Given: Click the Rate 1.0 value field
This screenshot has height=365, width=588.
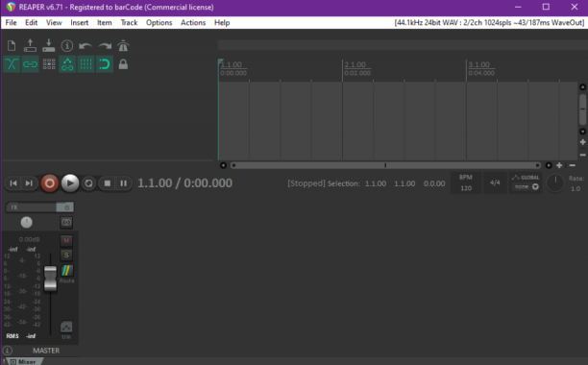Looking at the screenshot, I should click(576, 189).
